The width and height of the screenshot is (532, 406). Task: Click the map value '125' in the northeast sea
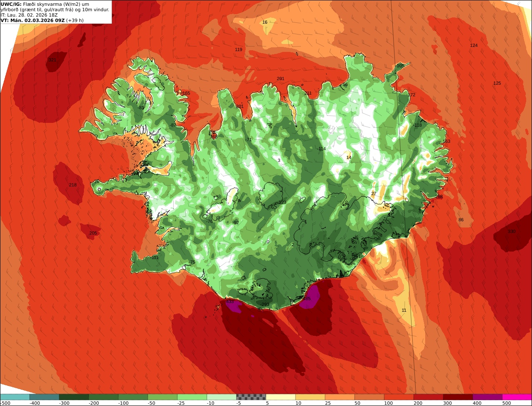497,83
